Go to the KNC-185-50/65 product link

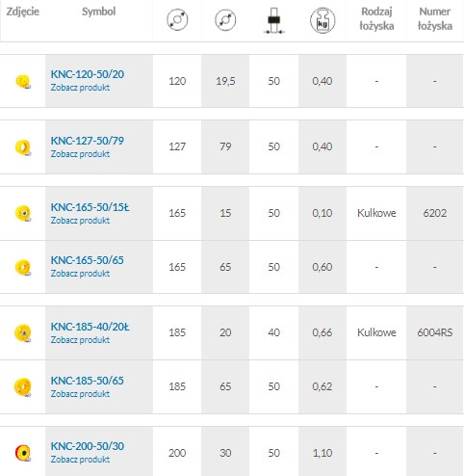click(88, 381)
